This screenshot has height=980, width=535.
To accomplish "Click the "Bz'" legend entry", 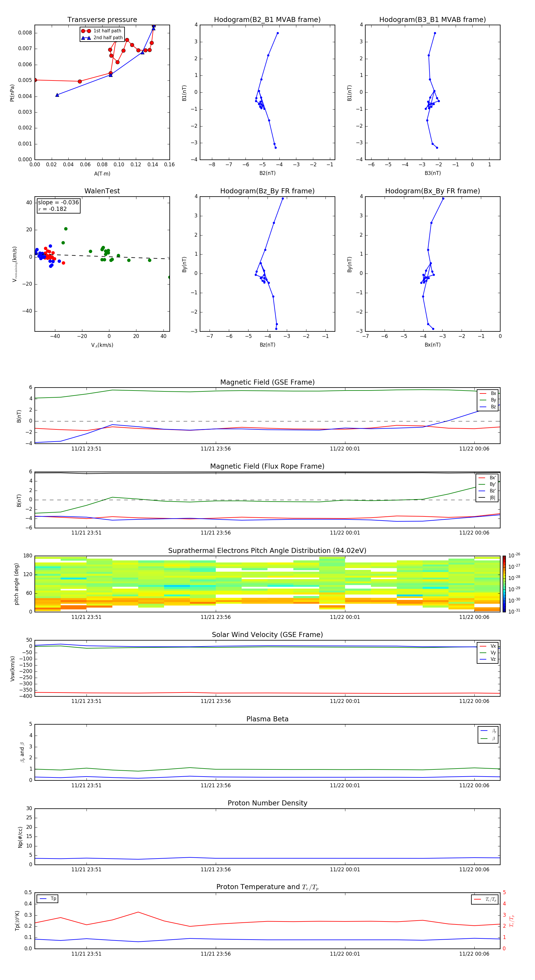I will pos(487,491).
